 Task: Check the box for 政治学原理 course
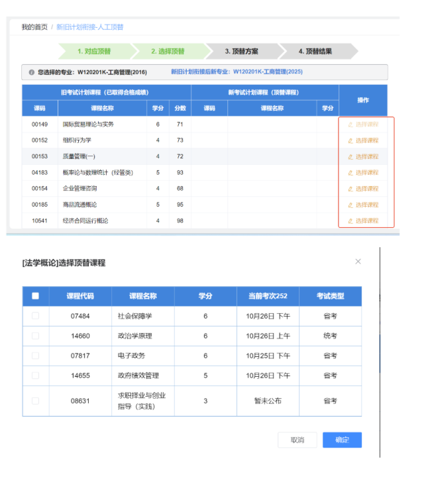[x=36, y=336]
